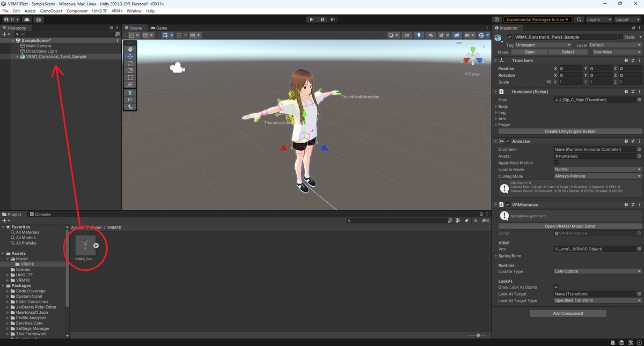
Task: Open the Culling Mode dropdown
Action: pos(597,176)
